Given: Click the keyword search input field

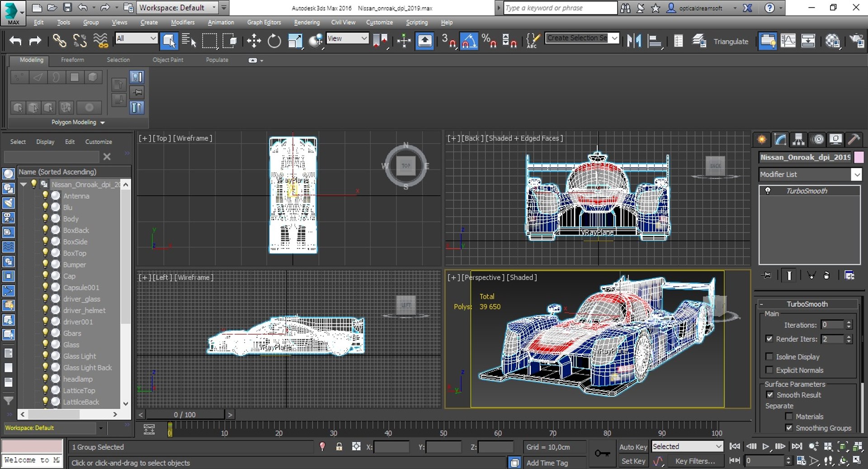Looking at the screenshot, I should [560, 8].
